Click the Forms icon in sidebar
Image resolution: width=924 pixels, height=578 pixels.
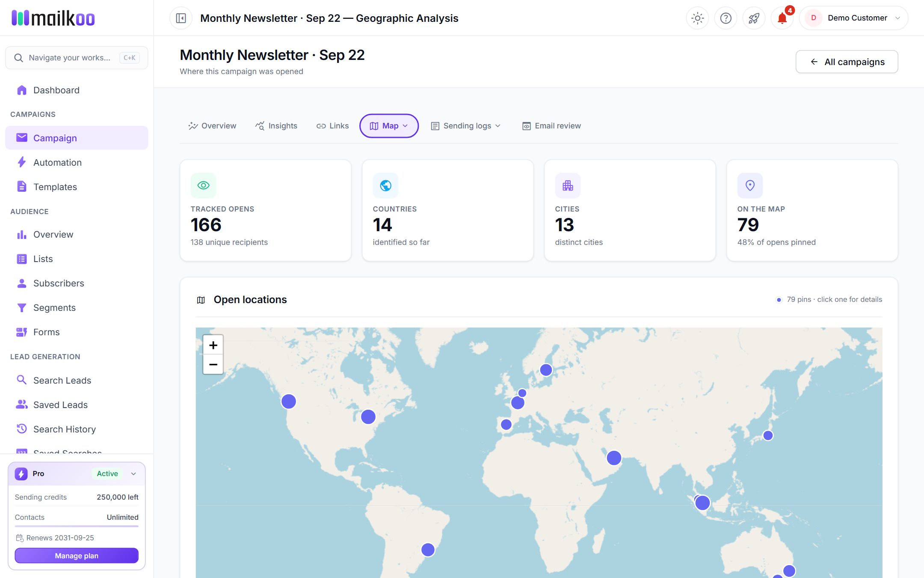tap(21, 332)
